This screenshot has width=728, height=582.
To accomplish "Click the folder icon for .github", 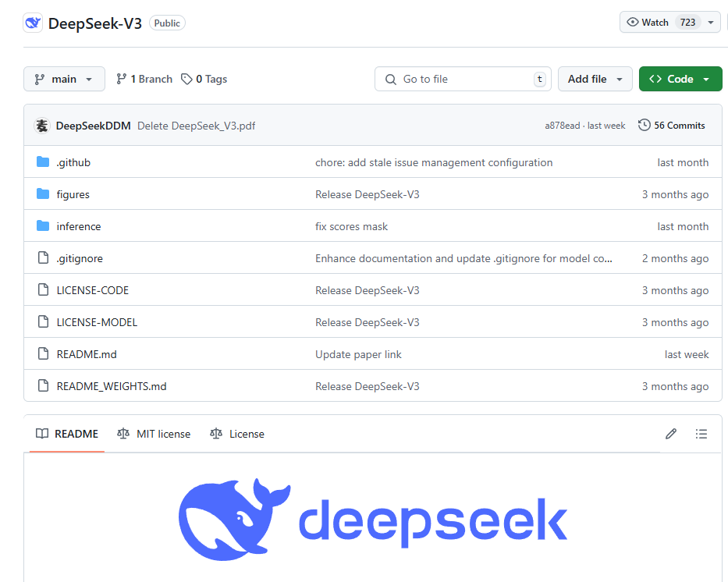I will 43,162.
